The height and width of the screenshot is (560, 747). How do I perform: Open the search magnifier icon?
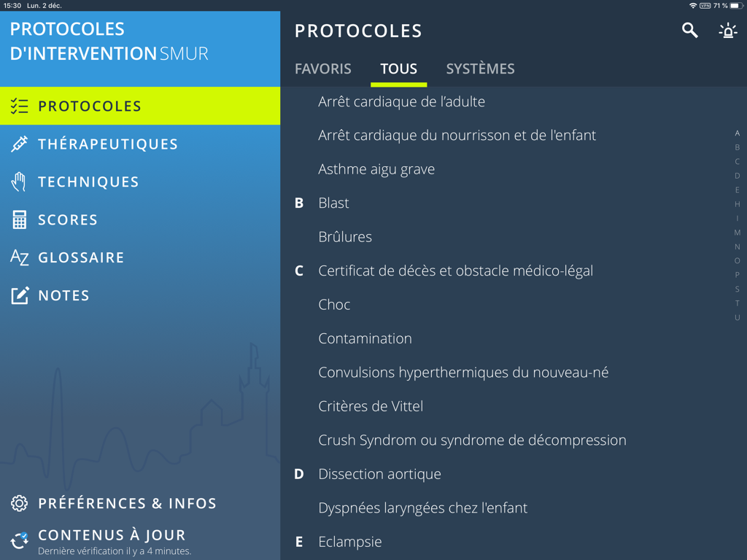pyautogui.click(x=689, y=30)
